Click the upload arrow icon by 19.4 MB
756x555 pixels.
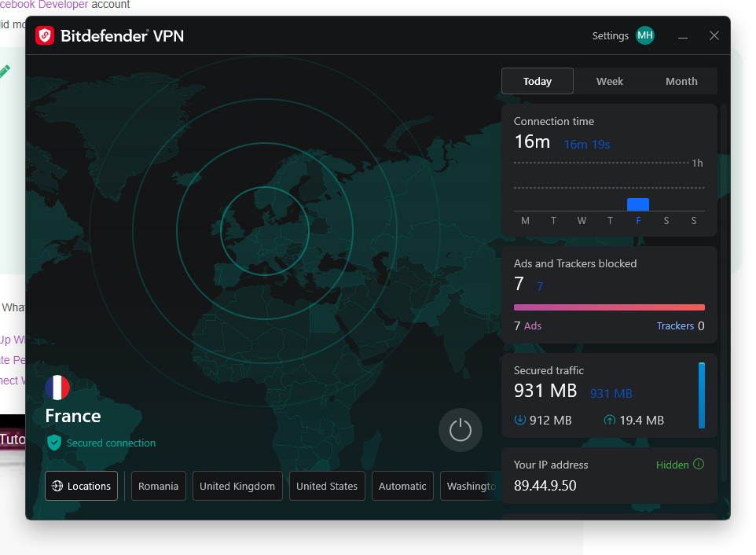click(609, 420)
